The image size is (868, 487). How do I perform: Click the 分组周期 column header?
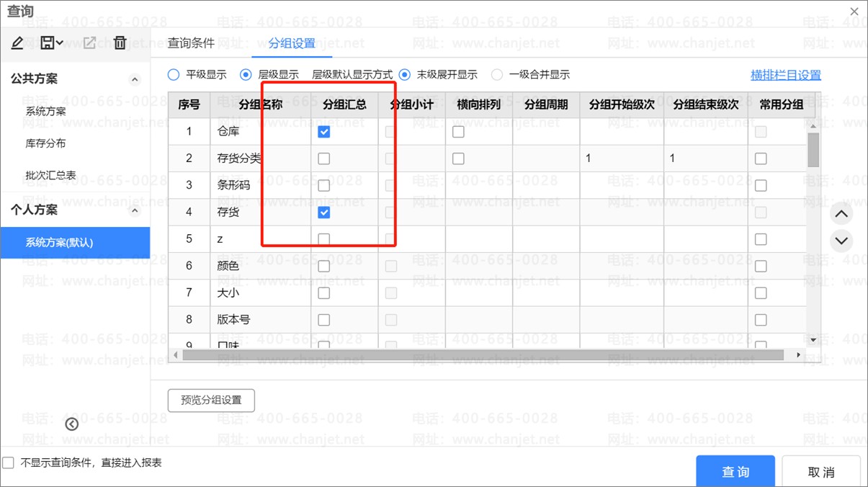546,104
